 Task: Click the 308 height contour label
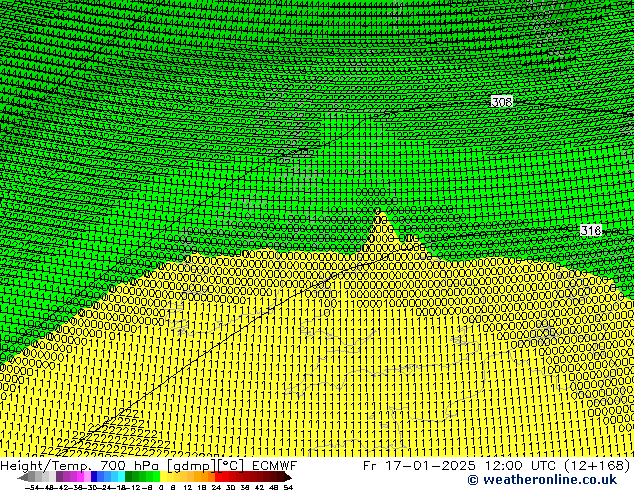[x=502, y=101]
